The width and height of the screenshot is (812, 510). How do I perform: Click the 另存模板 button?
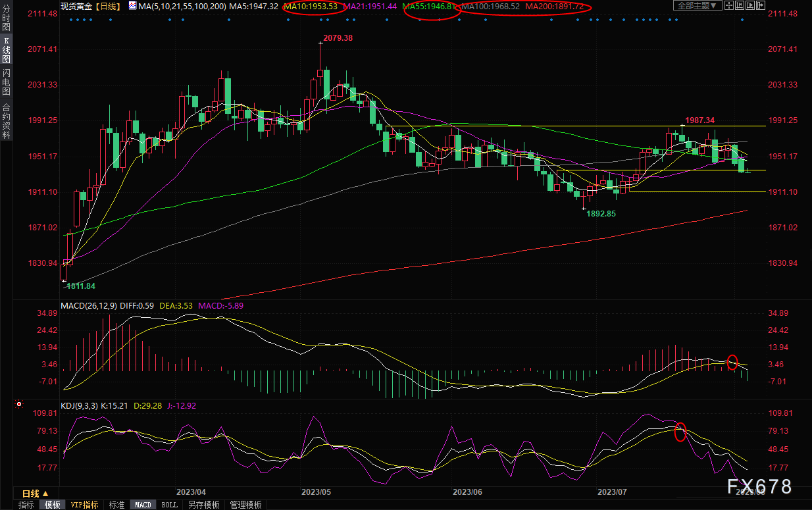click(203, 505)
